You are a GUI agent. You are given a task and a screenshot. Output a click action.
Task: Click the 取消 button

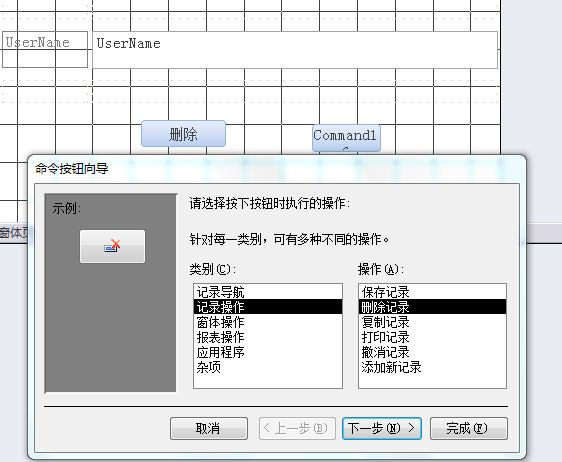[x=209, y=428]
